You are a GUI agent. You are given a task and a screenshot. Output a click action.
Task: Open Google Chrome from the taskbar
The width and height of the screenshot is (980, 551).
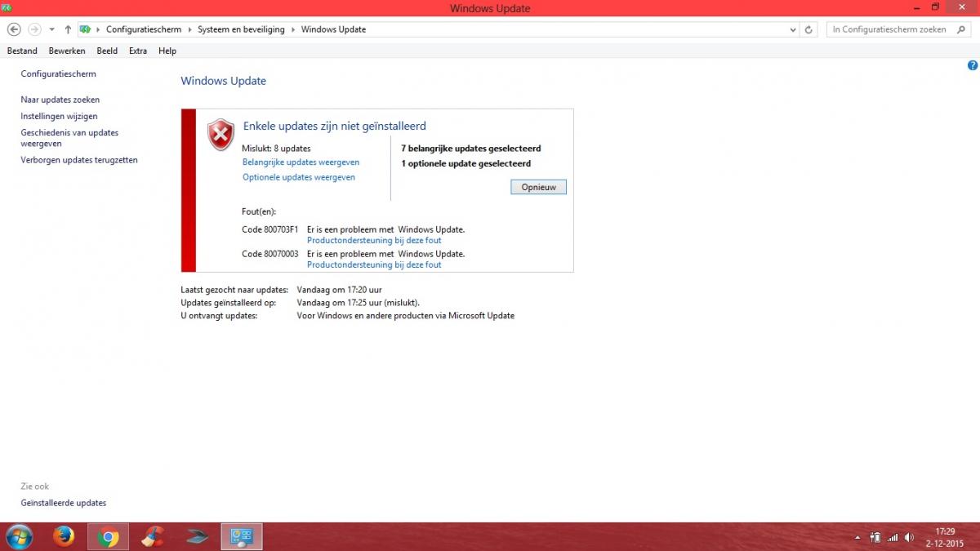coord(107,536)
